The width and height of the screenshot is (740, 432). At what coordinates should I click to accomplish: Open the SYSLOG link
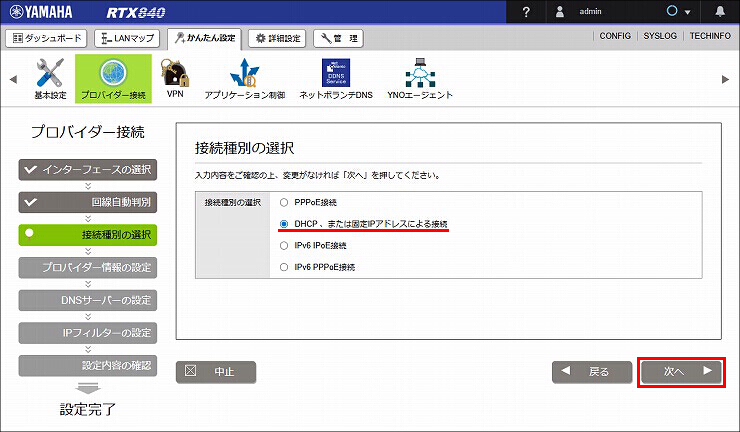(660, 36)
